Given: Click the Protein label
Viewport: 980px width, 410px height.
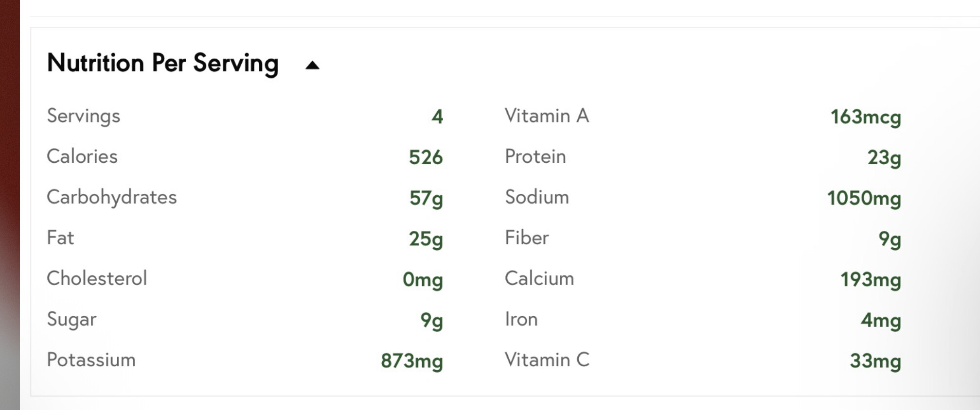Looking at the screenshot, I should coord(535,156).
